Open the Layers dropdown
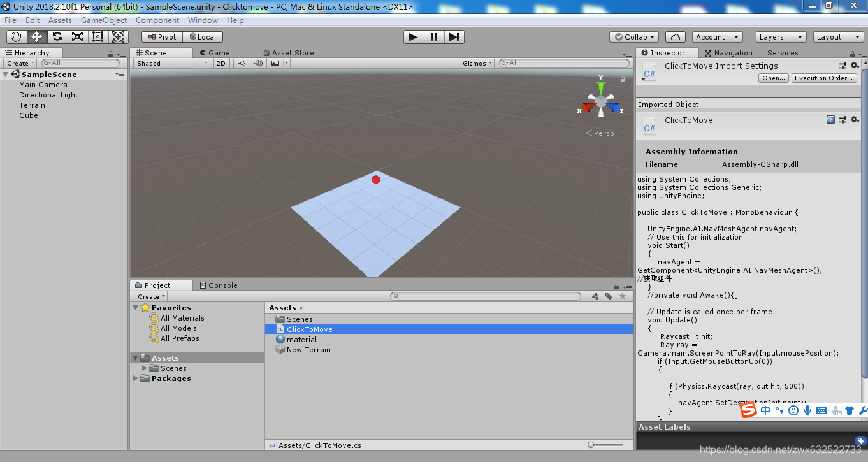Image resolution: width=868 pixels, height=462 pixels. pos(780,37)
